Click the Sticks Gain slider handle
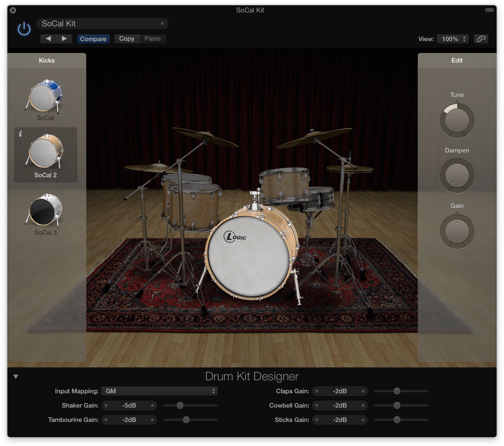Image resolution: width=504 pixels, height=446 pixels. 397,420
